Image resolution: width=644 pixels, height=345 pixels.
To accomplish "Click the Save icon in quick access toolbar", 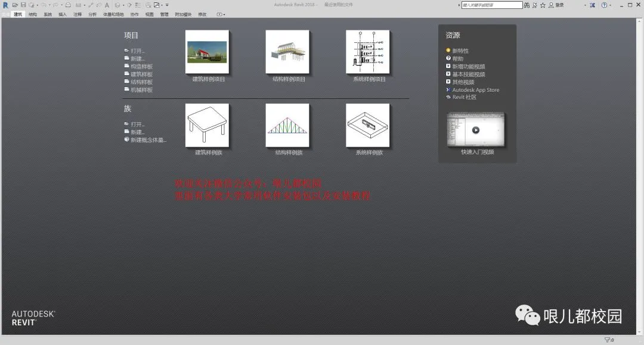I will (x=23, y=5).
